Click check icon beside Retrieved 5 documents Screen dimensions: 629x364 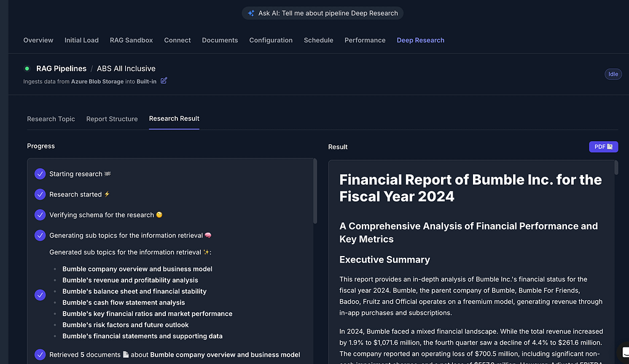pyautogui.click(x=40, y=355)
